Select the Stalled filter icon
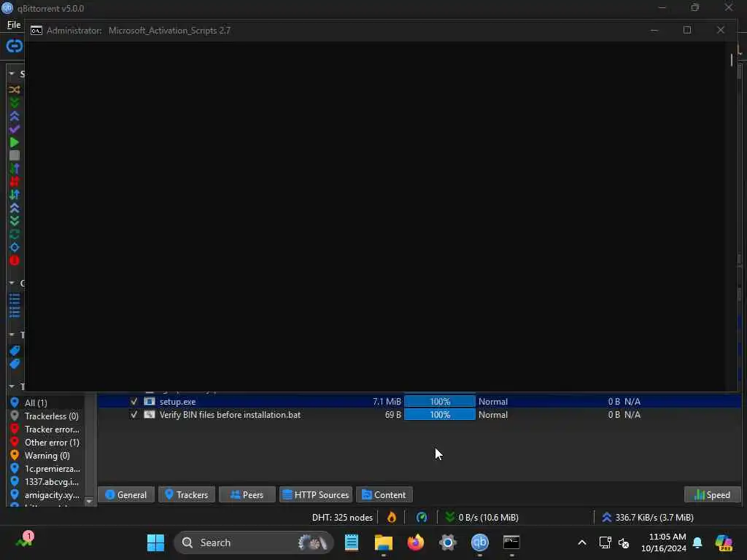747x560 pixels. click(x=15, y=195)
